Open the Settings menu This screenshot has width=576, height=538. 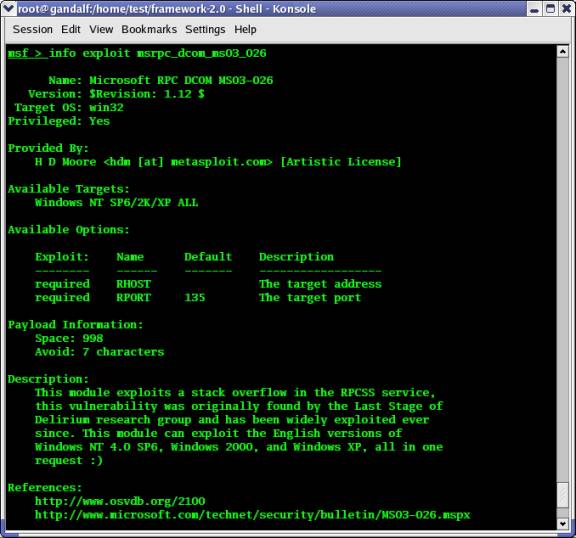pos(205,29)
